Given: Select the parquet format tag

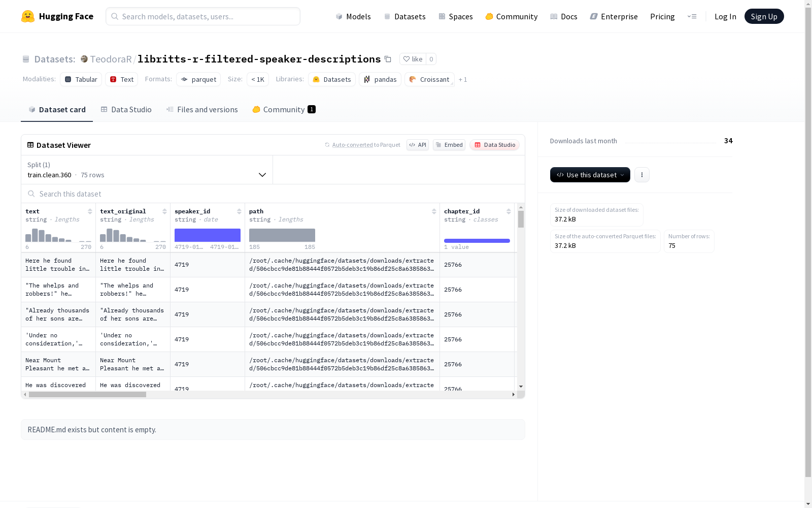Looking at the screenshot, I should tap(198, 79).
